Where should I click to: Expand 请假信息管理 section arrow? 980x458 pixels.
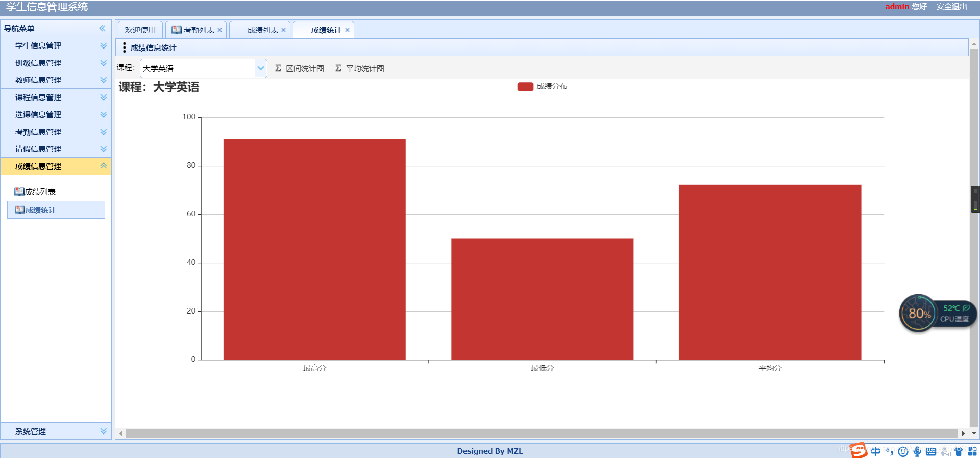104,149
